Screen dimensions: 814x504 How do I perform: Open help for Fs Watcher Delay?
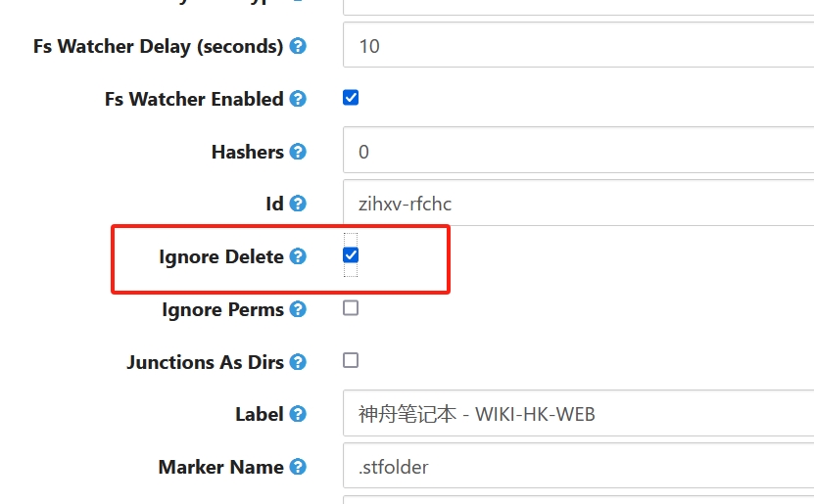point(298,46)
